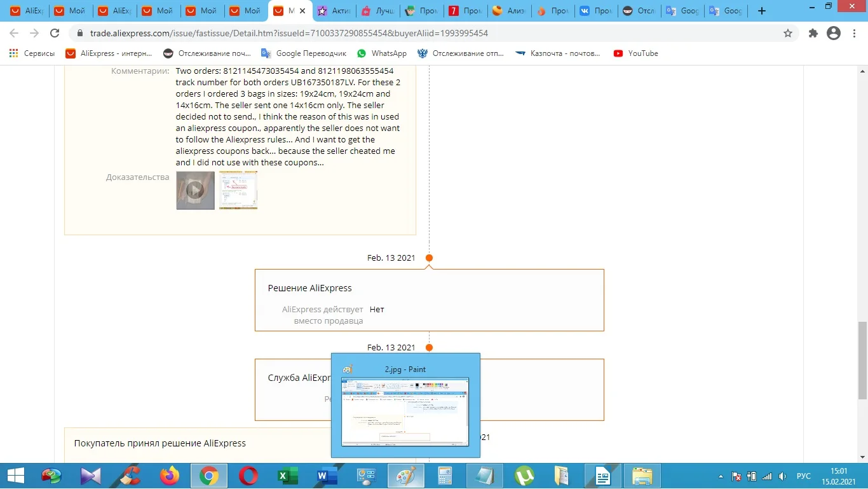Click the timeline dot above Служба AliExpress
Screen dimensions: 868x489
429,348
